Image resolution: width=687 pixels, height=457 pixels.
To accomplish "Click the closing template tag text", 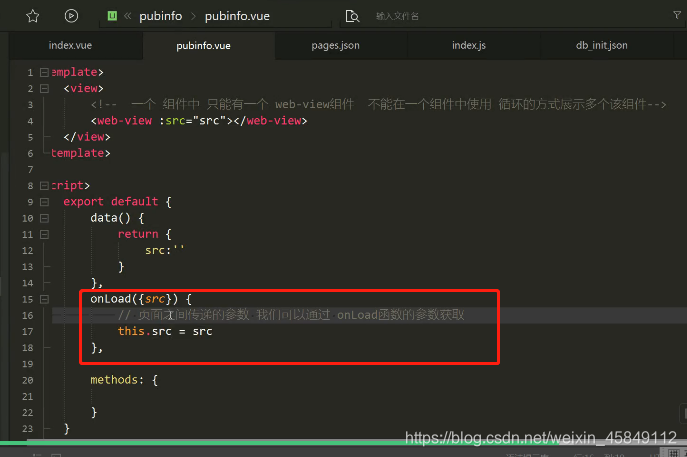I will click(x=81, y=153).
